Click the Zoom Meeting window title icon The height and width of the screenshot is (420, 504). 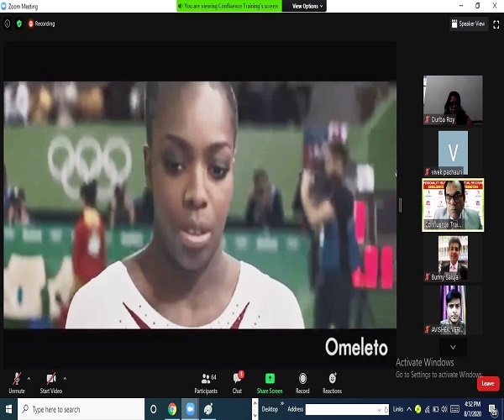[x=3, y=6]
